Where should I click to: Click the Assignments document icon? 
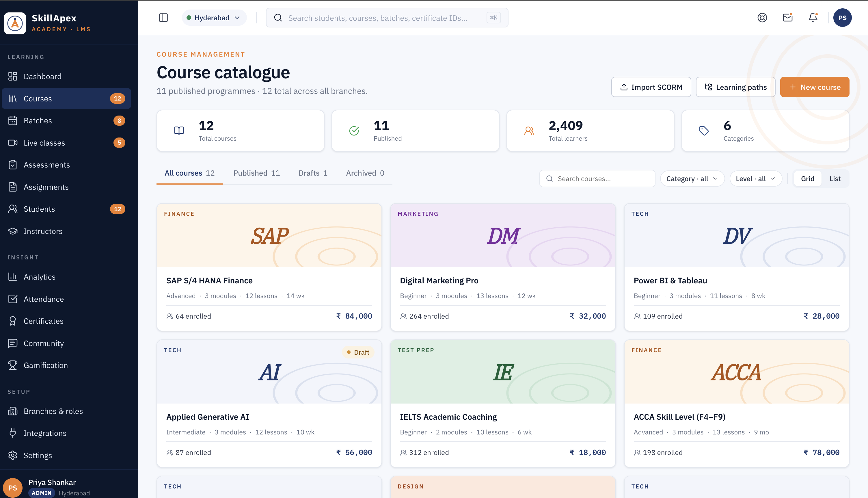(x=13, y=187)
